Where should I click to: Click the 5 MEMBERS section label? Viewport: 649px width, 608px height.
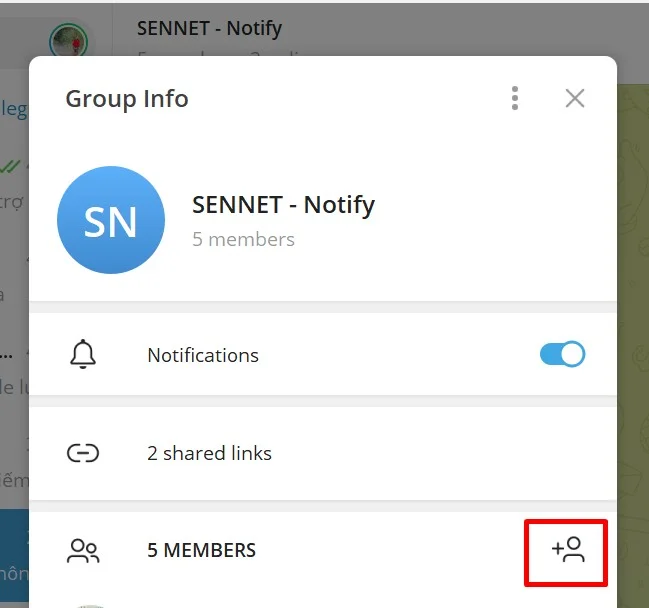pos(201,550)
